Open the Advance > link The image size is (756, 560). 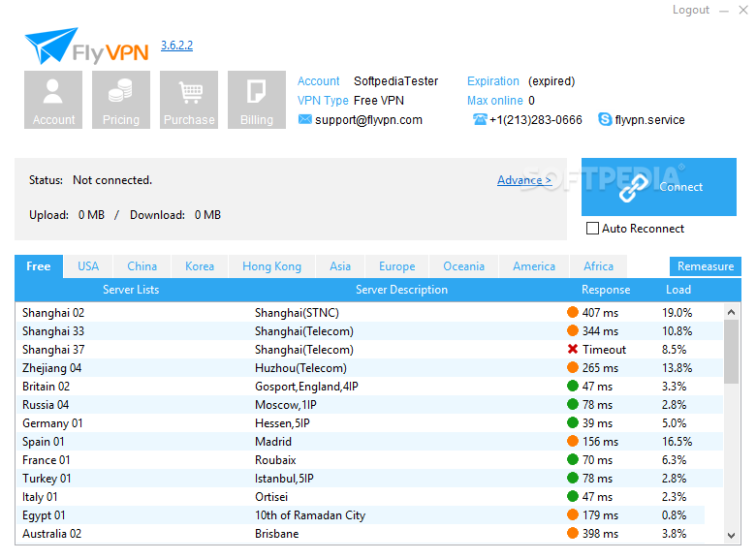click(524, 180)
